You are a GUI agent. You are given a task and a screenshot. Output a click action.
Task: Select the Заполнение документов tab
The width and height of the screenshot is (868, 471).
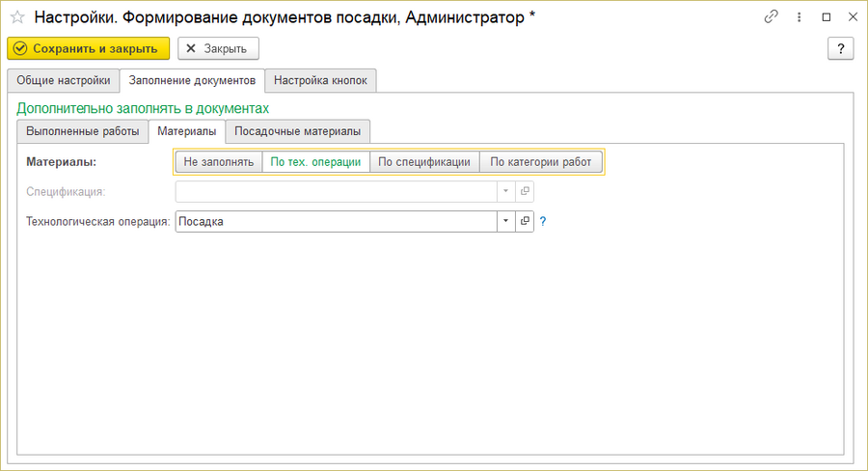[192, 80]
